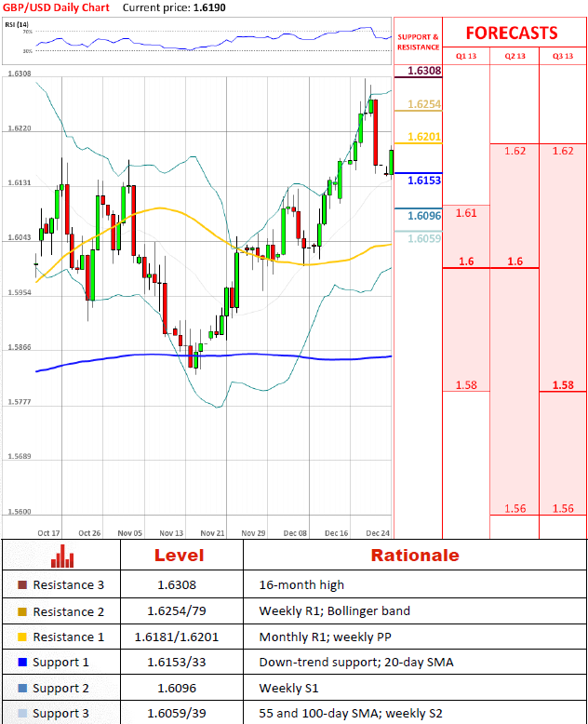The image size is (588, 724).
Task: Click the level cell 1.6059/39
Action: (x=177, y=714)
